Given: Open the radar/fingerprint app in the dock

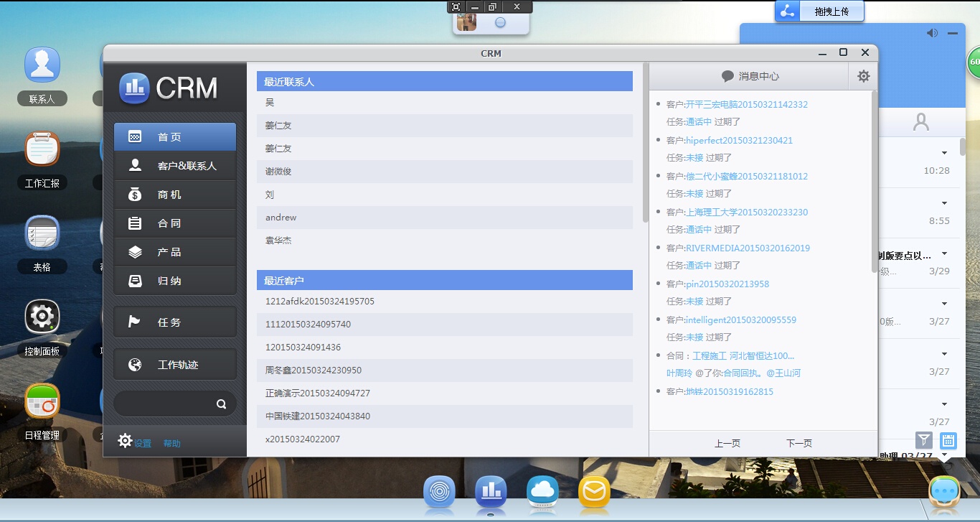Looking at the screenshot, I should coord(439,492).
